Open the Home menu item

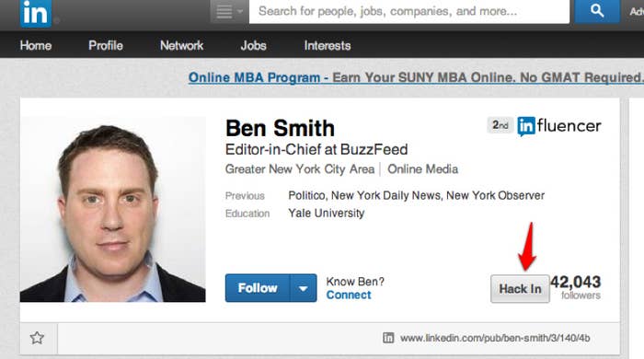[36, 45]
